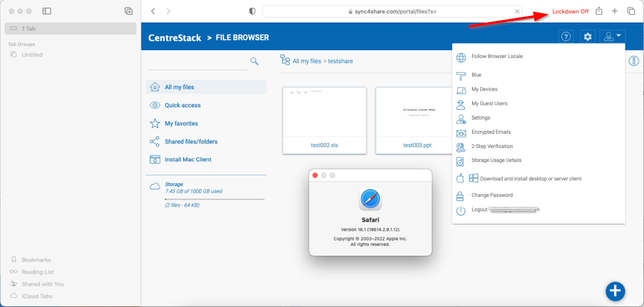Click the Storage Usage Details disk icon
Viewport: 644px width, 307px height.
(x=460, y=161)
